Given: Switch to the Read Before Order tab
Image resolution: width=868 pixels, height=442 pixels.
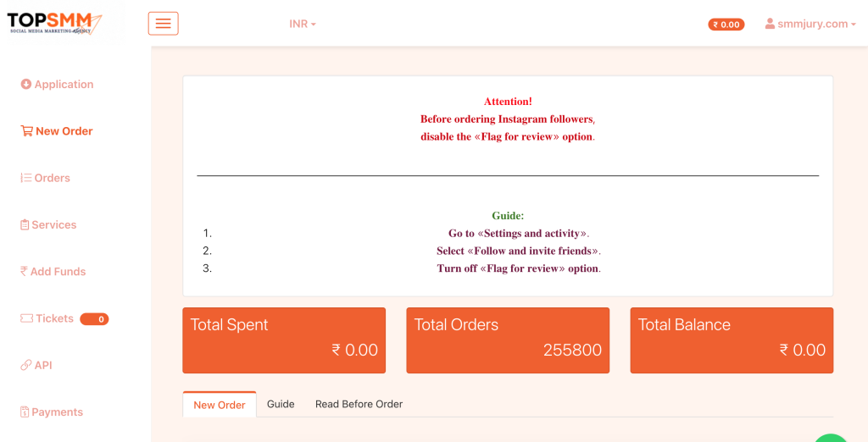Looking at the screenshot, I should (x=359, y=405).
